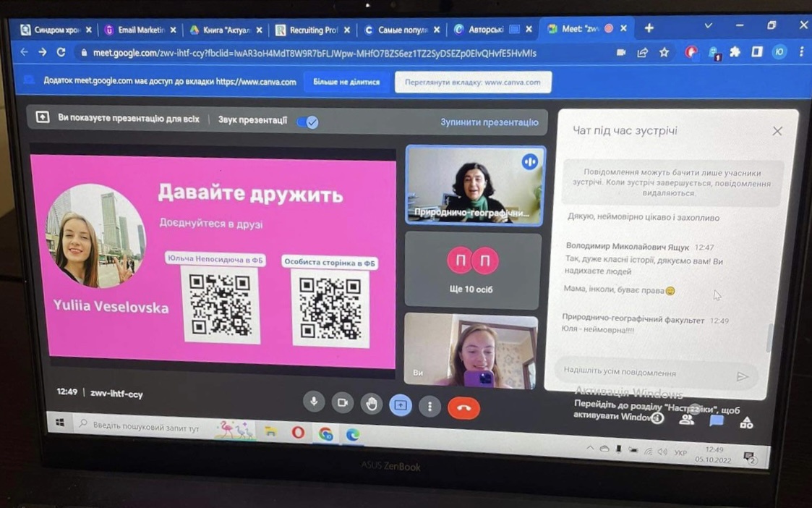Click message "Юля - неймовірна!!!!"
Image resolution: width=812 pixels, height=508 pixels.
[x=598, y=329]
